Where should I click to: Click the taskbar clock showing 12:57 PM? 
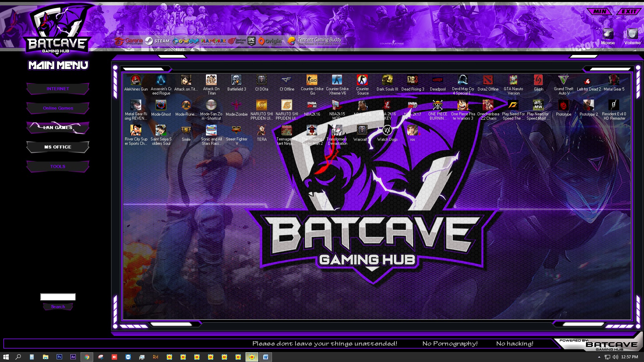click(630, 357)
